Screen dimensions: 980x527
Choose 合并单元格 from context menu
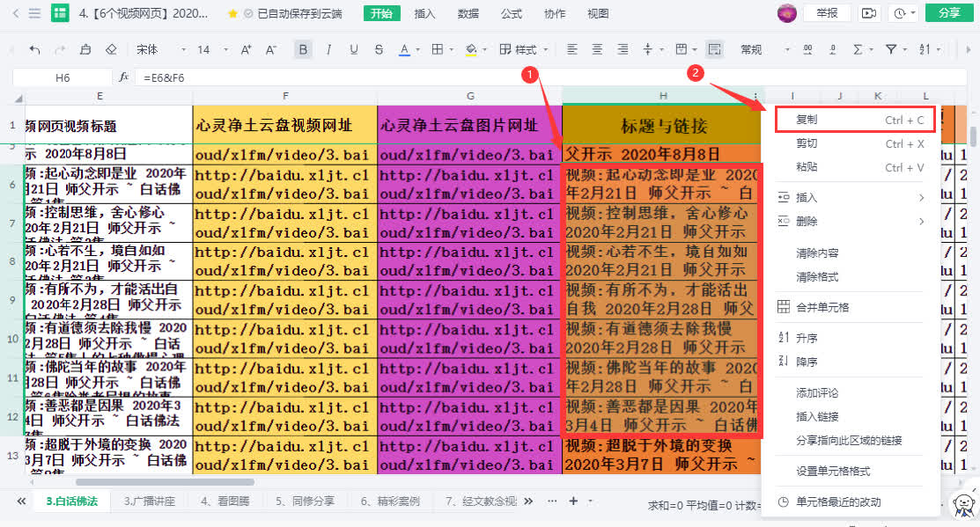point(851,307)
